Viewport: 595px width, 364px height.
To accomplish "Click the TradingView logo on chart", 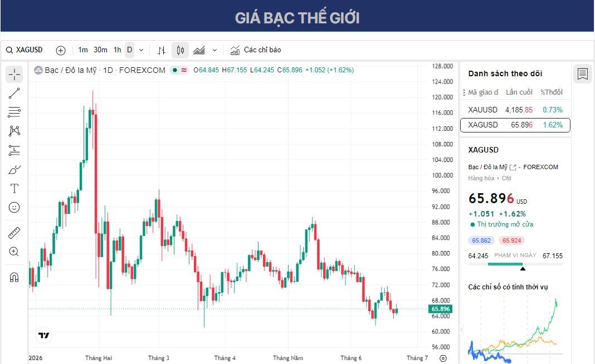I will 43,335.
